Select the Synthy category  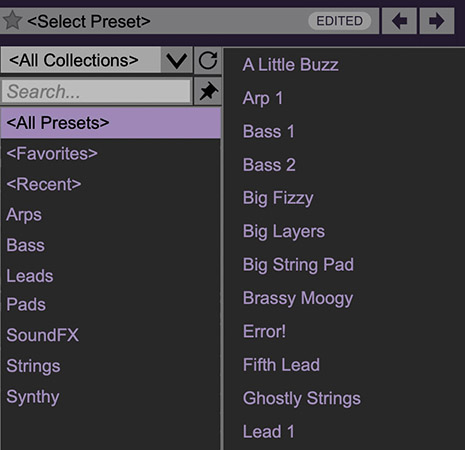(33, 397)
